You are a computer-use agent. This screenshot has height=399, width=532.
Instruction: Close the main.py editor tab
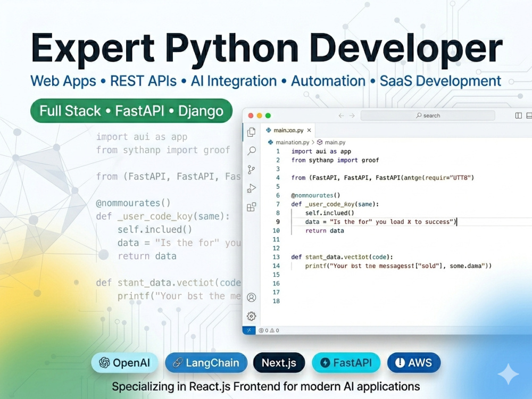pos(309,130)
